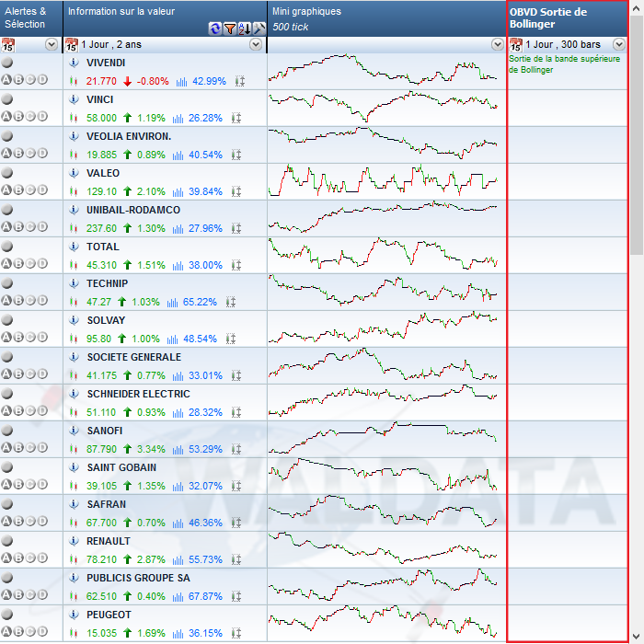This screenshot has height=644, width=644.
Task: Click the candlestick chart icon for VIVENDI
Action: click(74, 81)
